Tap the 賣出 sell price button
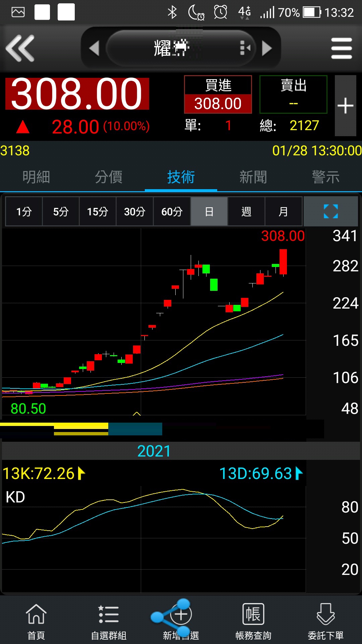Image resolution: width=362 pixels, height=644 pixels. 293,95
